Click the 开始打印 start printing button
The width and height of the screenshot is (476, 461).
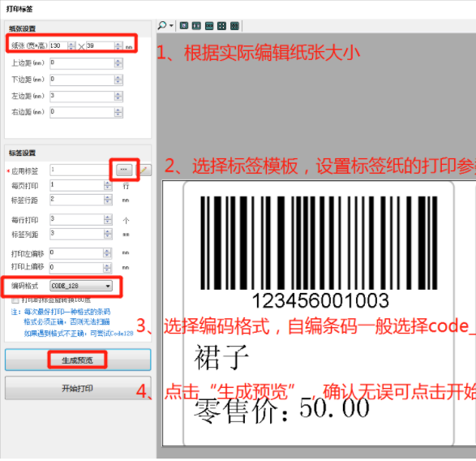(x=78, y=388)
